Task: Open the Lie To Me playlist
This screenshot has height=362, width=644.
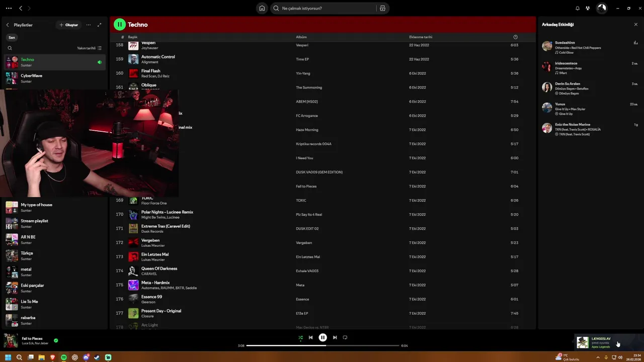Action: point(54,304)
